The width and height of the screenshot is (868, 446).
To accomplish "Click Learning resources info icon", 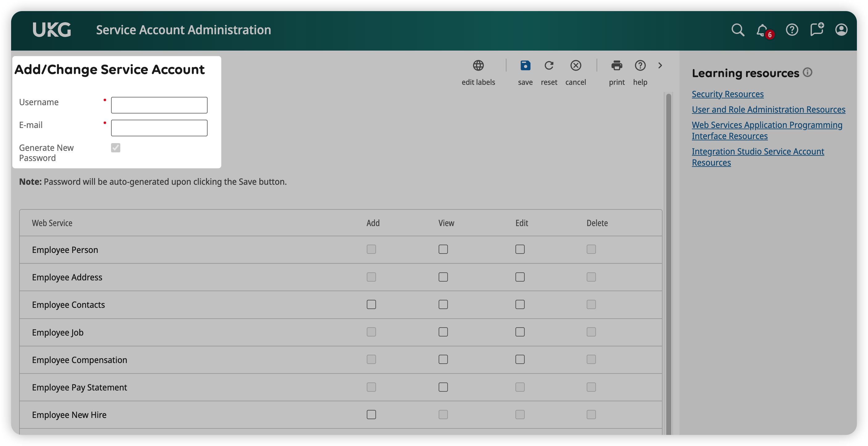I will (807, 72).
